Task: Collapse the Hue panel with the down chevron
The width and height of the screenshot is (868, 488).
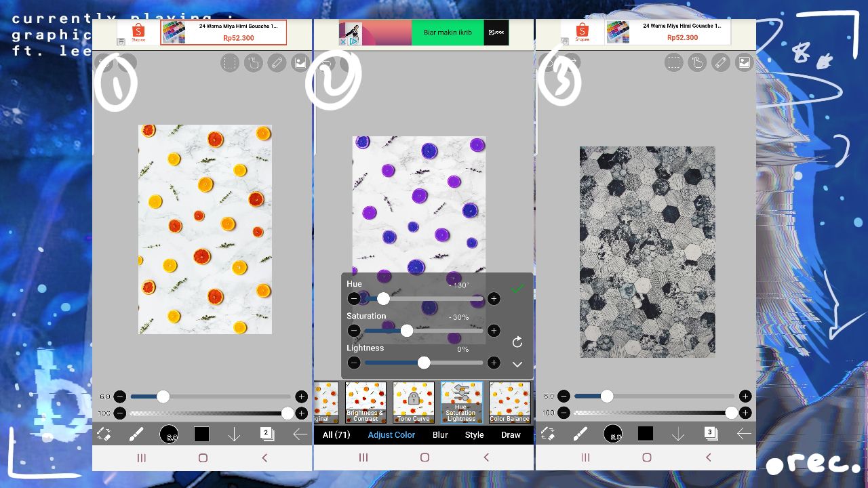Action: click(517, 364)
